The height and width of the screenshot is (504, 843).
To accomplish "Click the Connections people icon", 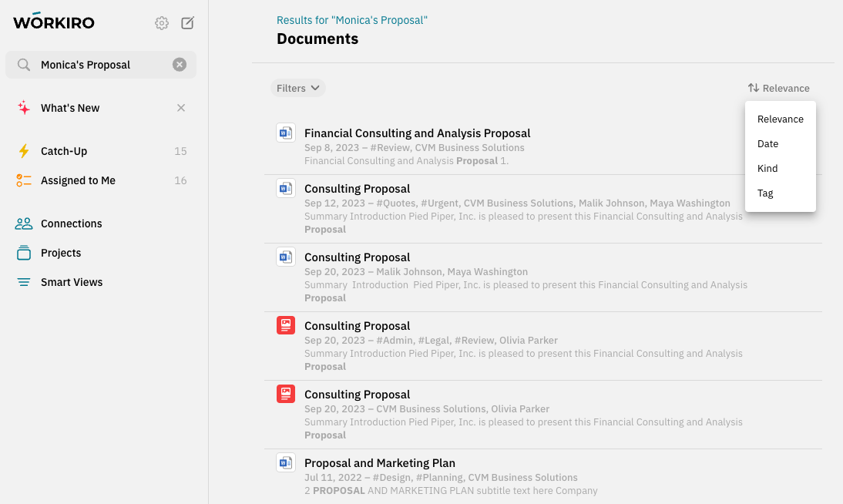I will 24,223.
